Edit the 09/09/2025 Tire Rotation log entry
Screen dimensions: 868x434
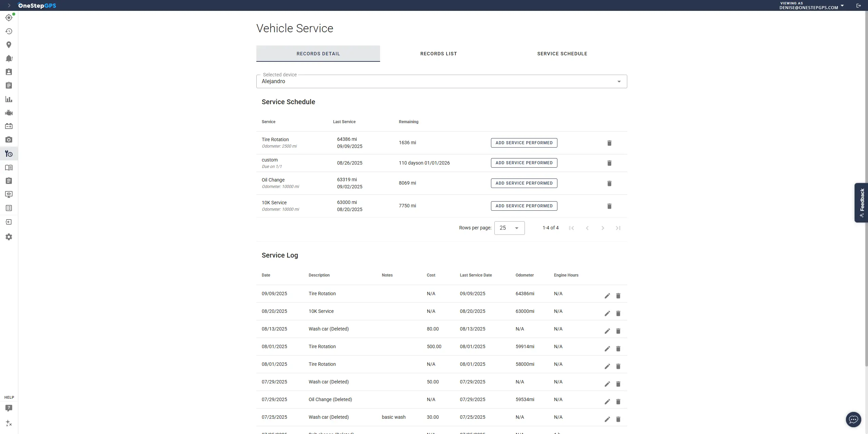(x=607, y=296)
